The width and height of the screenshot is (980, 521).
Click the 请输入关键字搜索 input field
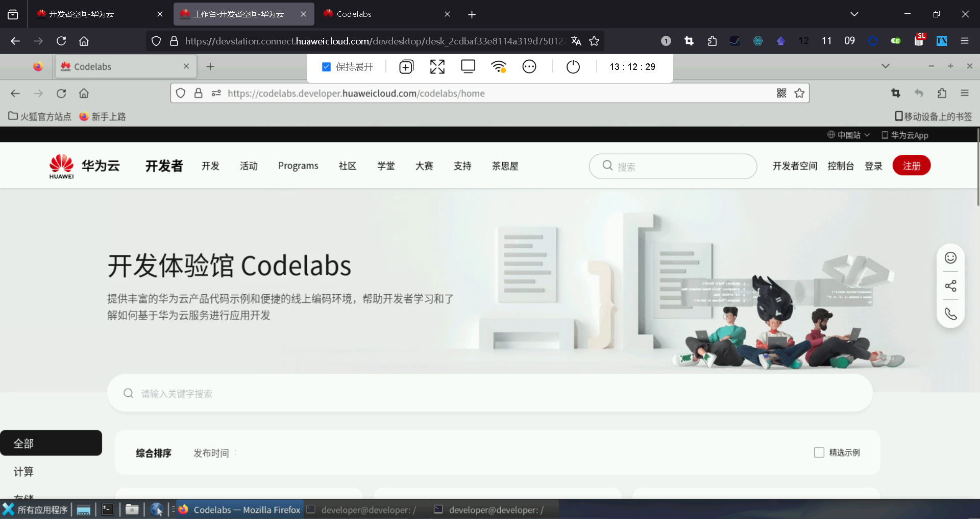tap(357, 393)
